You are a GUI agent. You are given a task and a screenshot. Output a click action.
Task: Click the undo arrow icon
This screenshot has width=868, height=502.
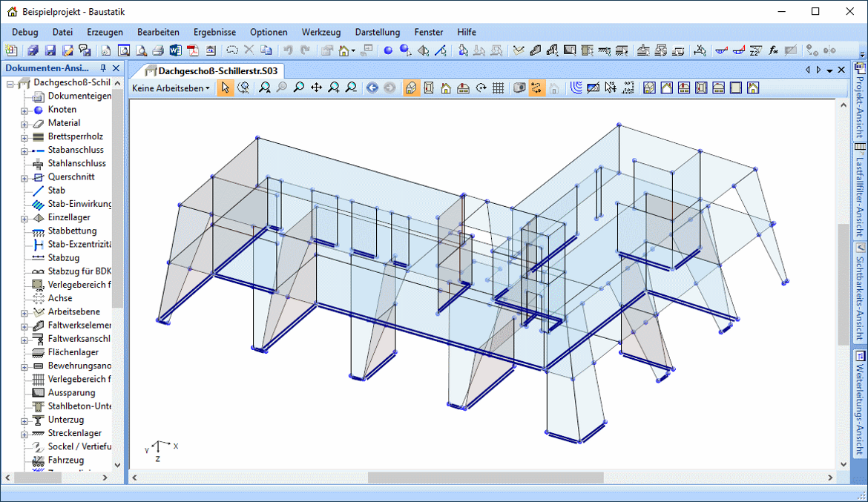click(288, 50)
